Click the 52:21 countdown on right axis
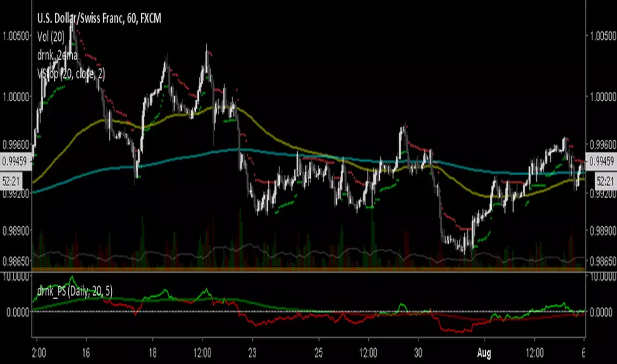This screenshot has height=364, width=617. click(x=605, y=181)
